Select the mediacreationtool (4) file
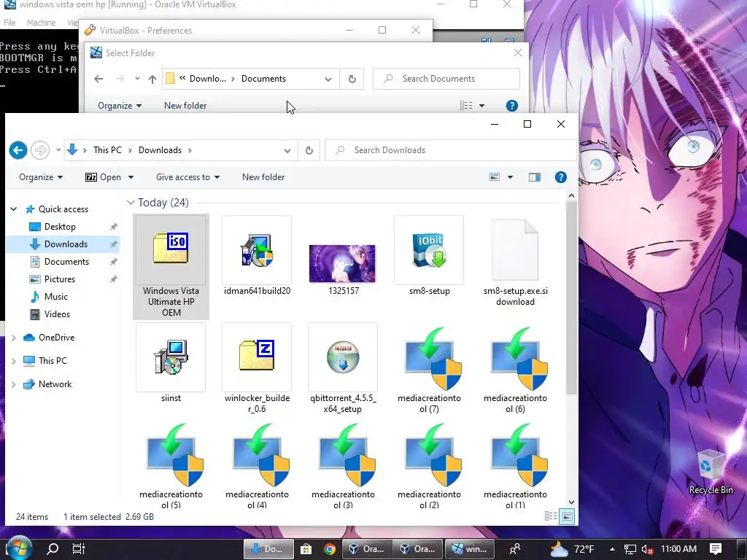This screenshot has width=747, height=560. (257, 466)
